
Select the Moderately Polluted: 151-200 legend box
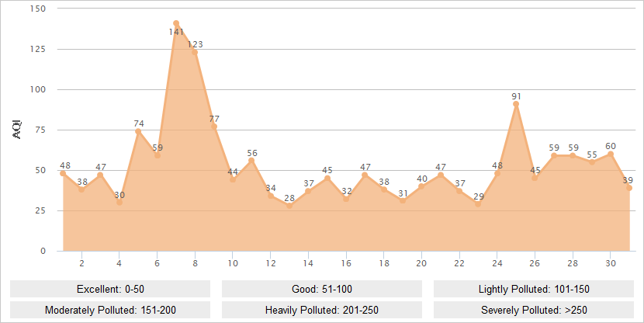[x=110, y=310]
